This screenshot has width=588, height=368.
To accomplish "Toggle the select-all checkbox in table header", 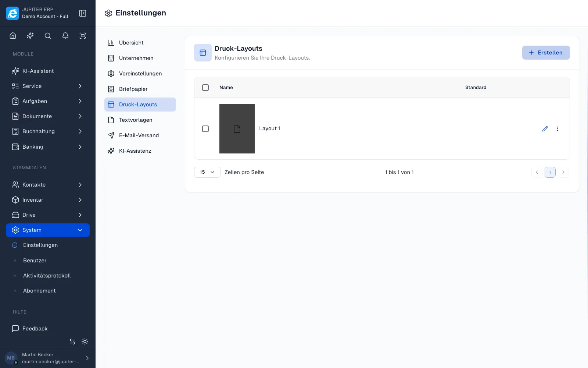I will click(x=205, y=88).
